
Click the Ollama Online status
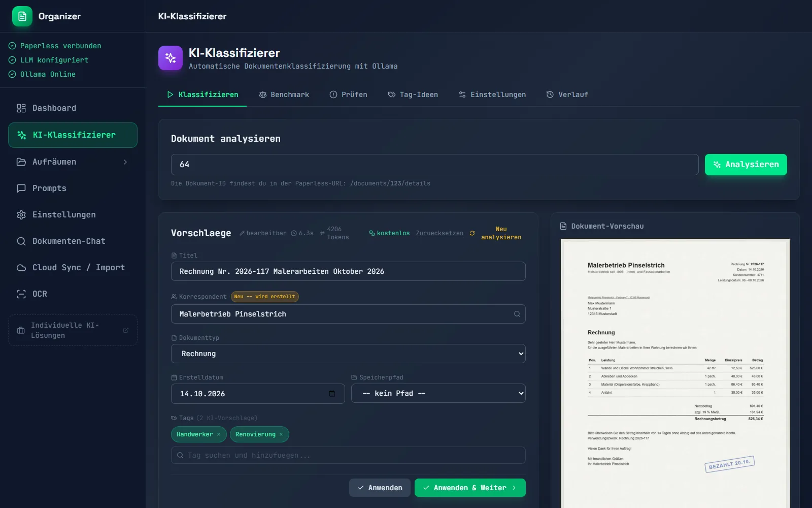click(x=42, y=74)
